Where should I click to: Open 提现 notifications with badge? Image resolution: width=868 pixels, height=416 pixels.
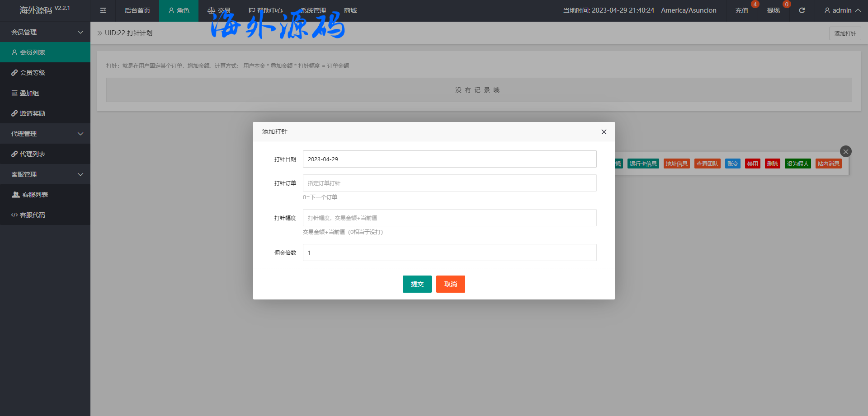pyautogui.click(x=773, y=10)
